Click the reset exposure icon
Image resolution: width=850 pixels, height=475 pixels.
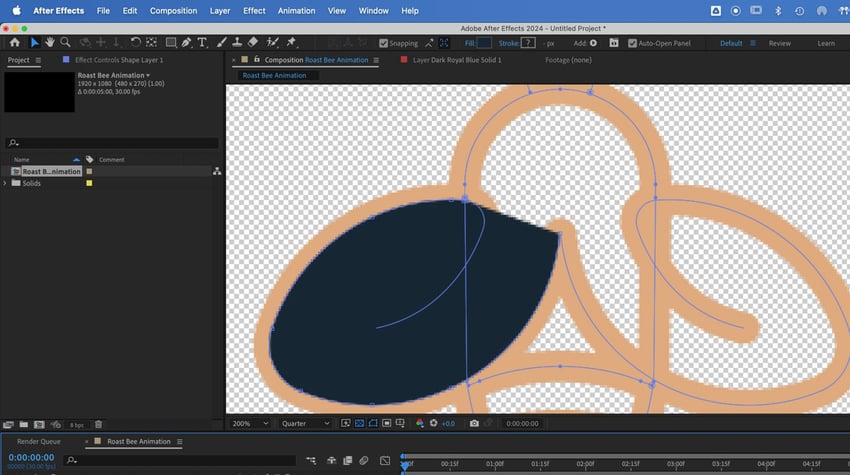434,423
